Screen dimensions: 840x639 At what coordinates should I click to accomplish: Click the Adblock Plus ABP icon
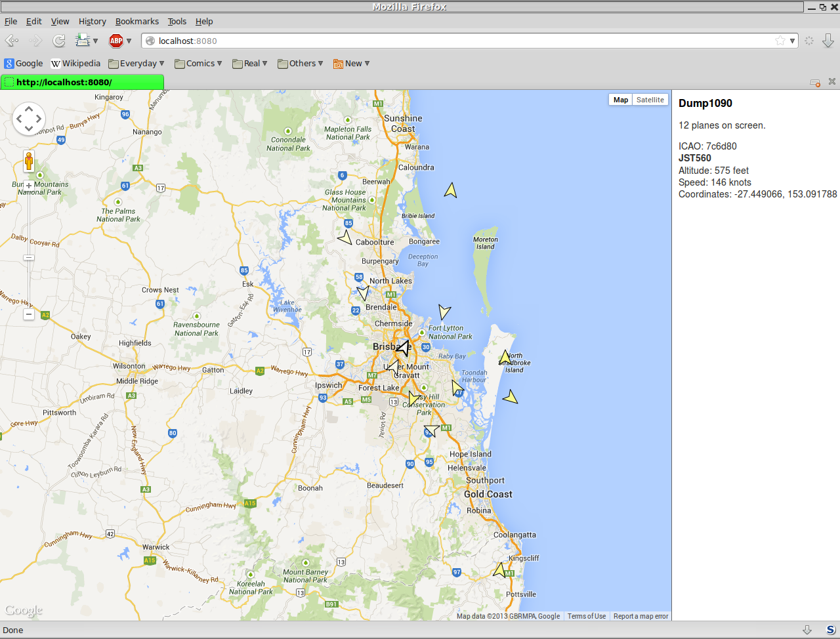(116, 41)
